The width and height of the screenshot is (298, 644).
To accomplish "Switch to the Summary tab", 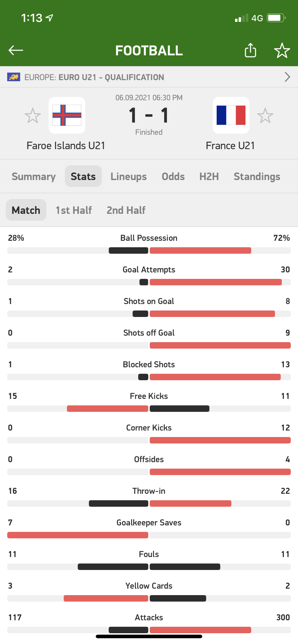I will pos(33,176).
